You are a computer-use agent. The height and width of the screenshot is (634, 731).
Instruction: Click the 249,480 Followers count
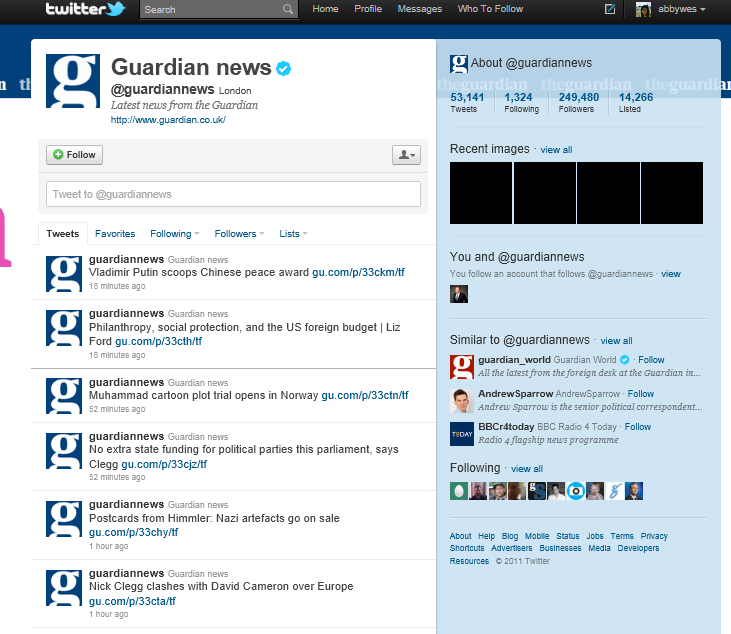579,103
